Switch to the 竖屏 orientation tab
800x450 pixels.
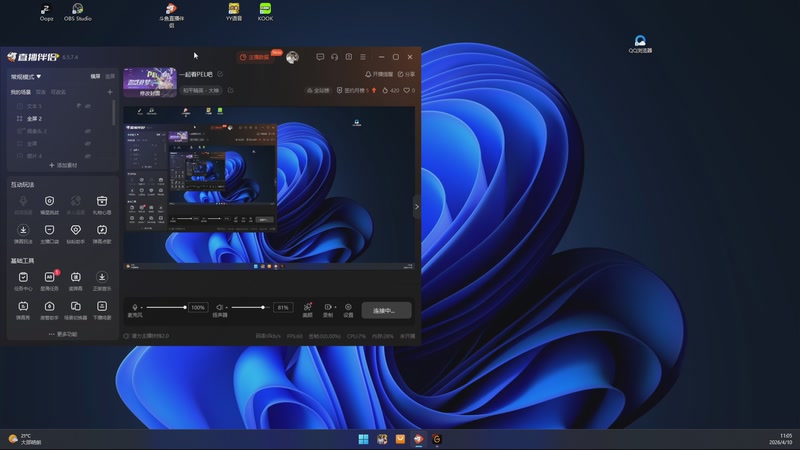click(x=109, y=76)
